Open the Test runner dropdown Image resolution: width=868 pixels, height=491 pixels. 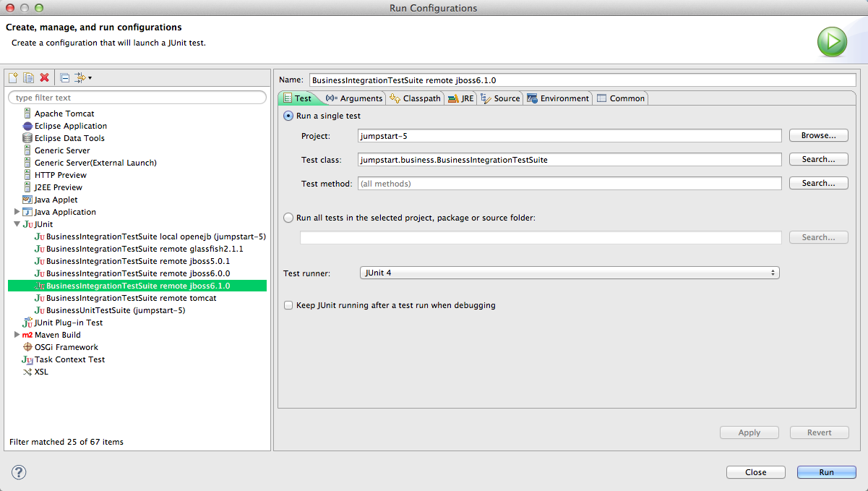pos(569,273)
